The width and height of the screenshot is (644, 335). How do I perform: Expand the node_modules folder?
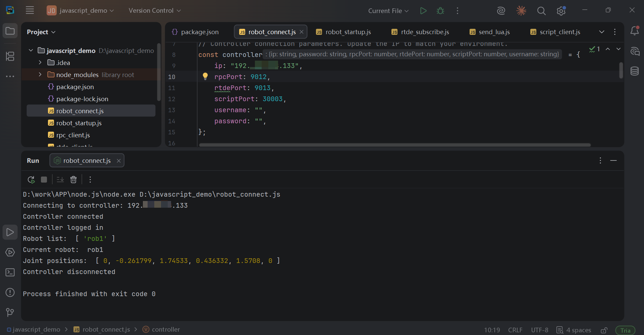(x=40, y=74)
